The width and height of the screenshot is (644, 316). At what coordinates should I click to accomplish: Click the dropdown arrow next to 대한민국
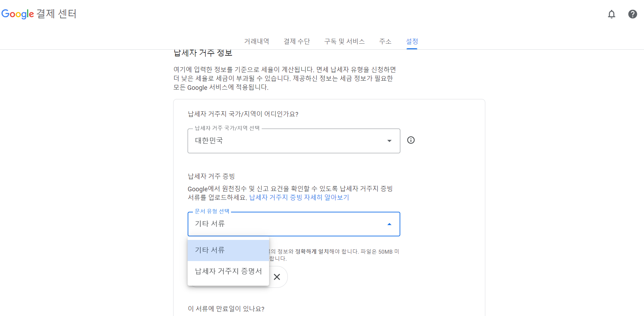(389, 141)
